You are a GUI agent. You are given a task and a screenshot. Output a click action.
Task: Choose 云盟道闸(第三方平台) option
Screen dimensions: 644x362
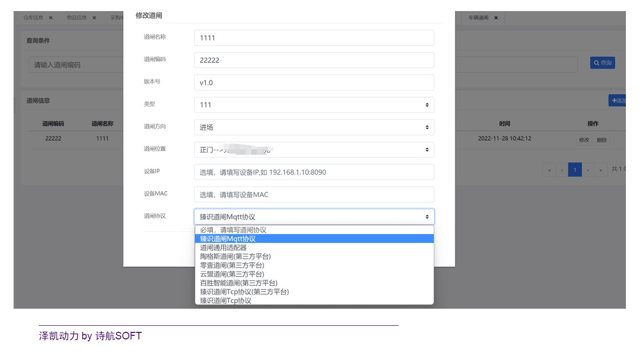click(x=314, y=274)
